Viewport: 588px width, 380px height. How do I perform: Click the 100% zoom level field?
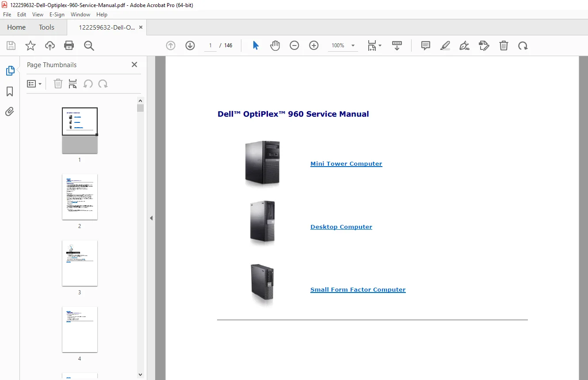(x=338, y=46)
